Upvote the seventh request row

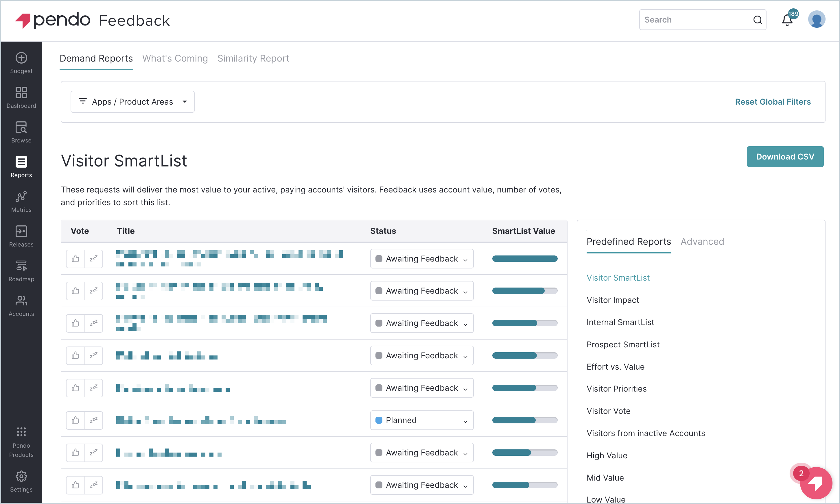75,453
